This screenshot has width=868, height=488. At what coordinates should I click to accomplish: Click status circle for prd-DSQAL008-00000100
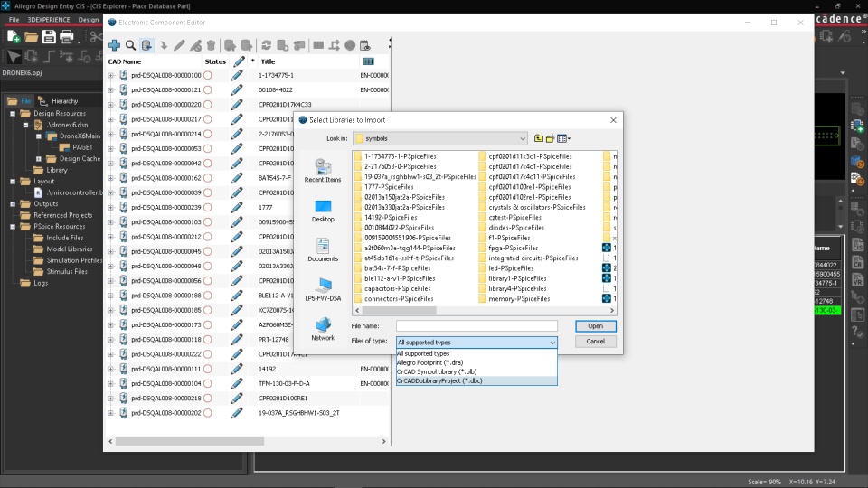tap(208, 75)
